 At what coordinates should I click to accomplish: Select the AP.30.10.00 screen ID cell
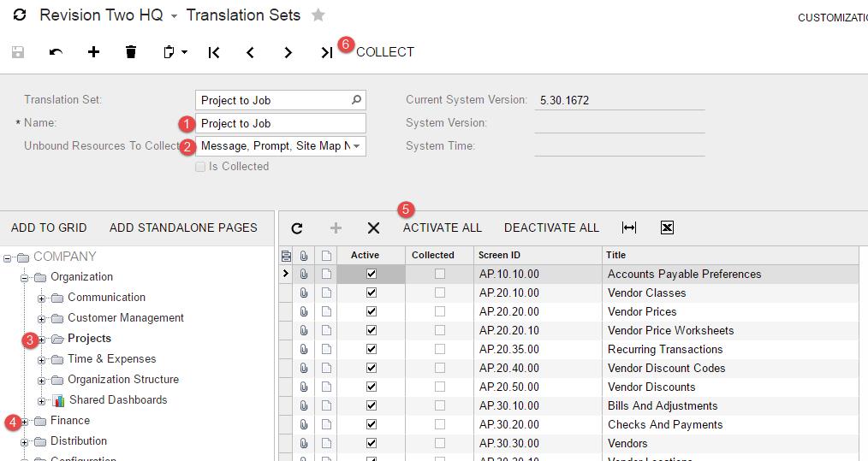538,405
